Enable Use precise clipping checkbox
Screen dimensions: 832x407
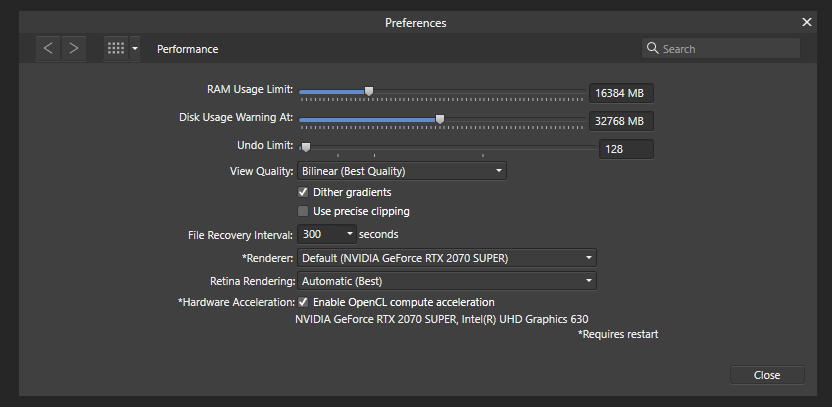303,211
